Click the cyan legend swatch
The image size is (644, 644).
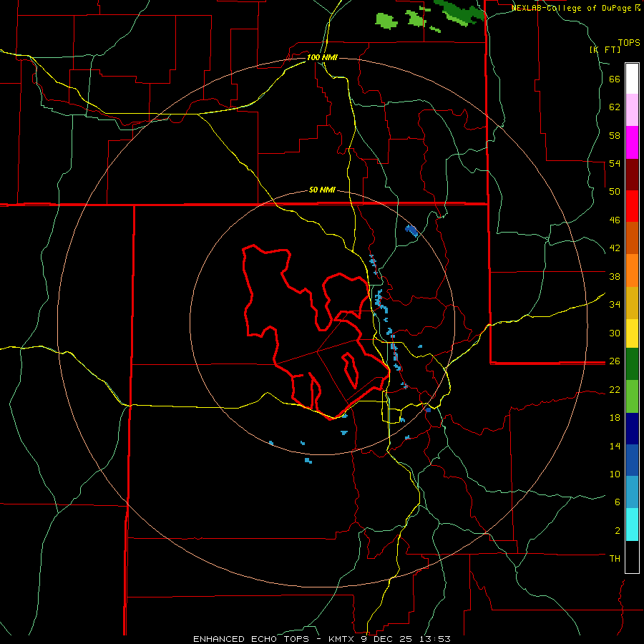[x=632, y=525]
